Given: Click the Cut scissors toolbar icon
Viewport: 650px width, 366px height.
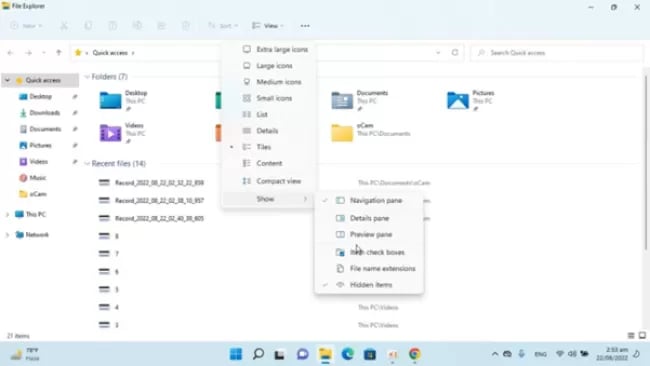Looking at the screenshot, I should point(64,26).
